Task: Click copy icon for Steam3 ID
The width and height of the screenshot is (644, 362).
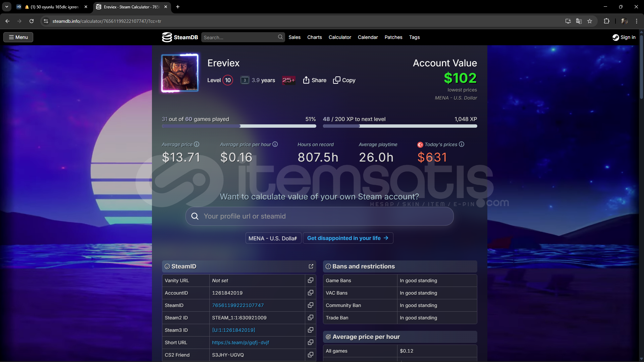Action: coord(311,330)
